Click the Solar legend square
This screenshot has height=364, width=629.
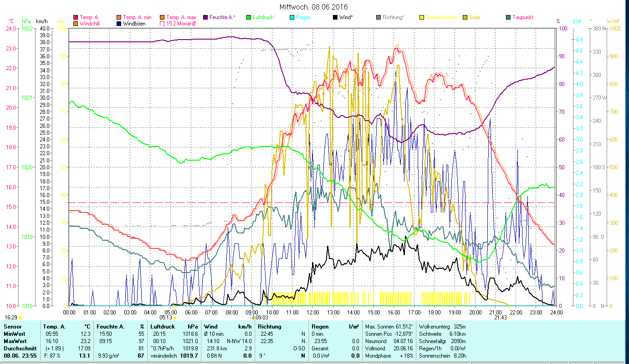tap(465, 17)
